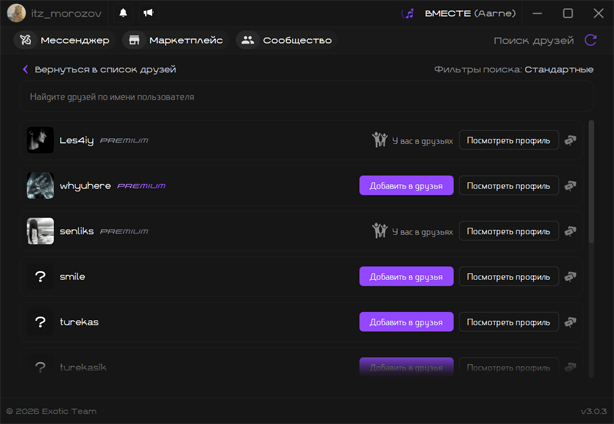The image size is (614, 424).
Task: Open the notifications bell icon
Action: point(123,13)
